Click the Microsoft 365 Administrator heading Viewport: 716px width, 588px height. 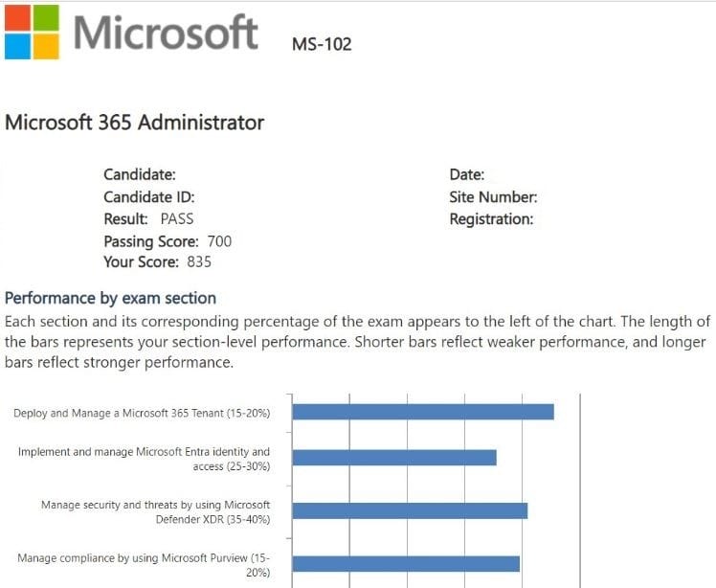134,123
